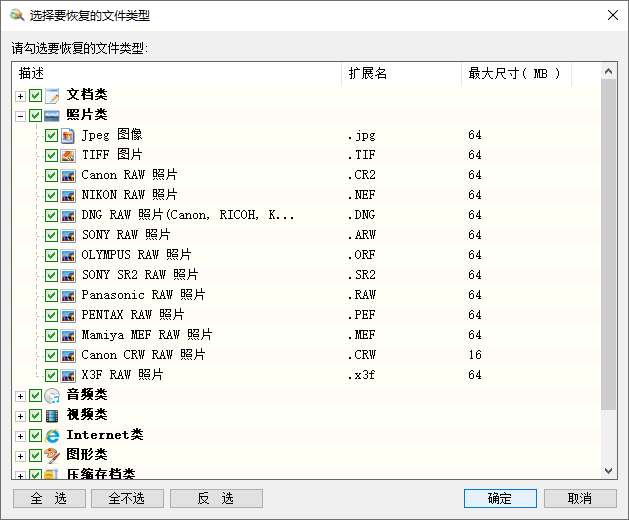Toggle the Jpeg 图像 checkbox

(51, 136)
